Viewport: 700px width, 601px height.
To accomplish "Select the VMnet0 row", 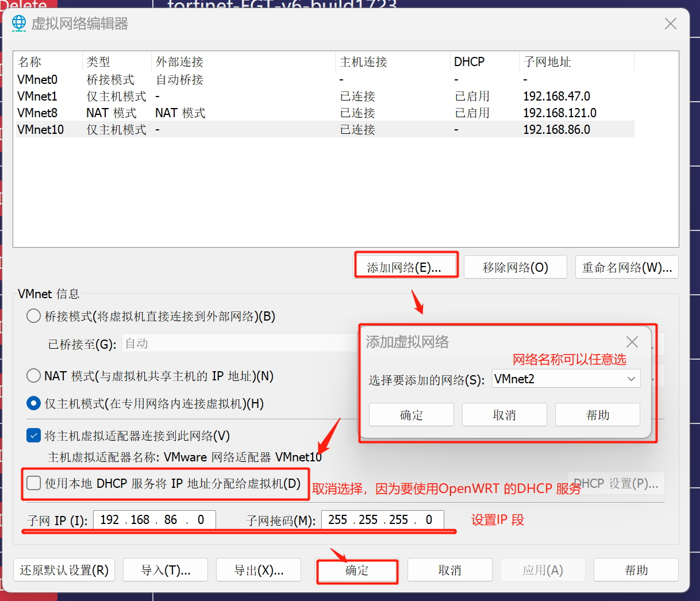I will click(x=325, y=79).
